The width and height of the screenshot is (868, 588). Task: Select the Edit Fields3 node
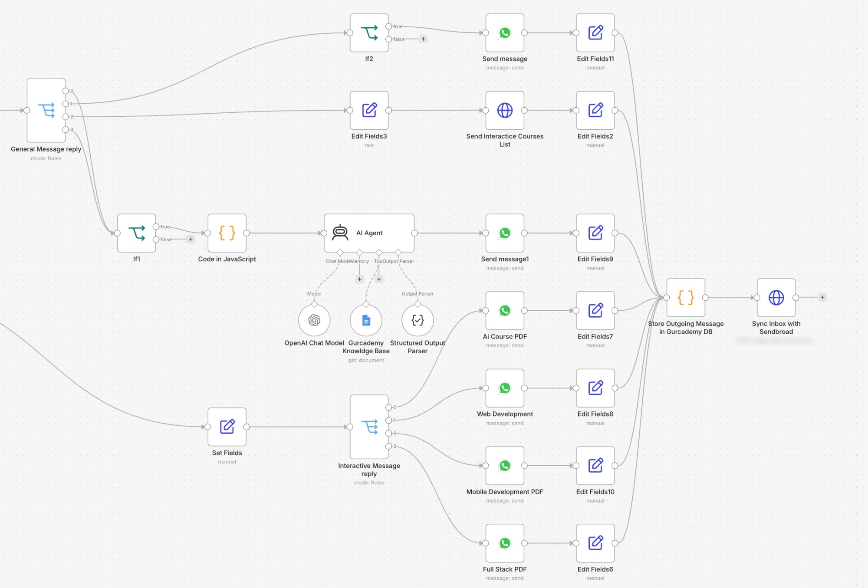[369, 110]
